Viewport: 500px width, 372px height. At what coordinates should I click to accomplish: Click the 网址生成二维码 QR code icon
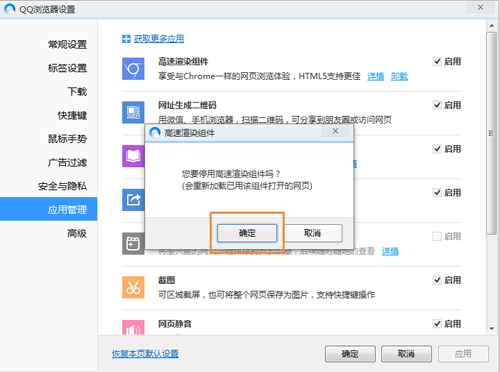[x=133, y=112]
